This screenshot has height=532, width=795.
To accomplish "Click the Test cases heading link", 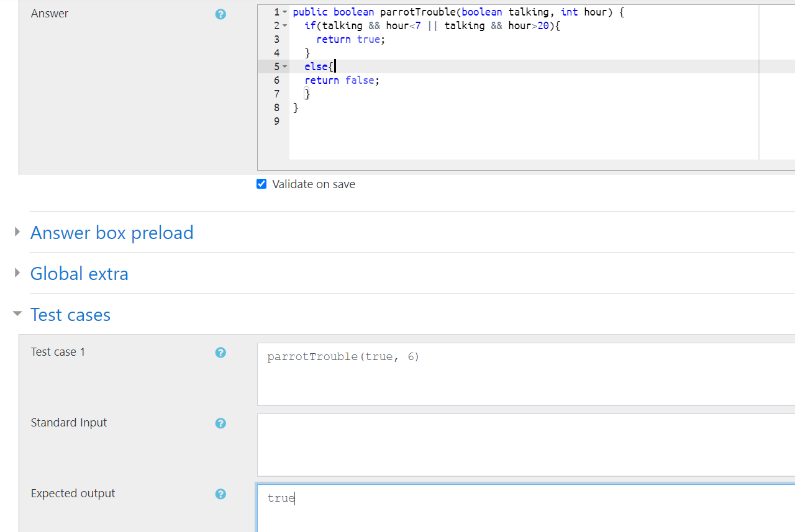I will [70, 314].
